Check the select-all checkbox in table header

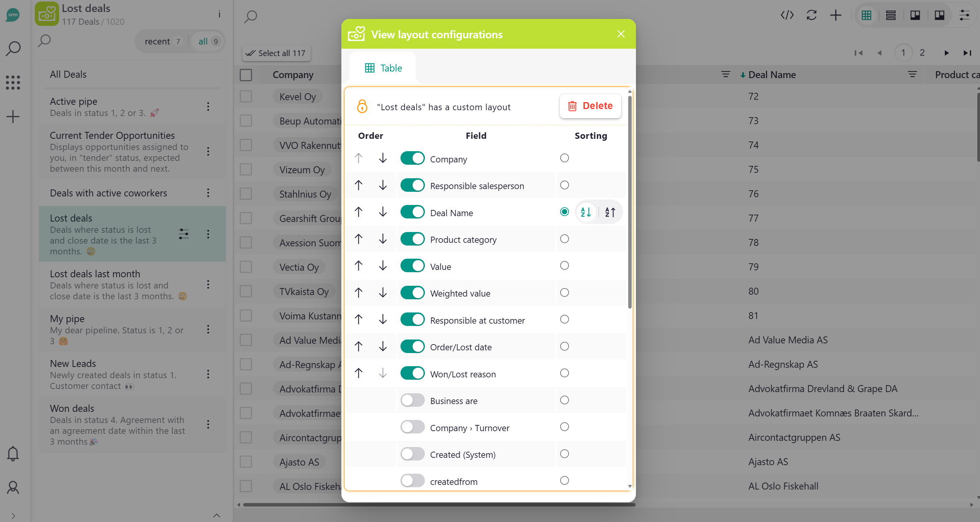(x=246, y=75)
